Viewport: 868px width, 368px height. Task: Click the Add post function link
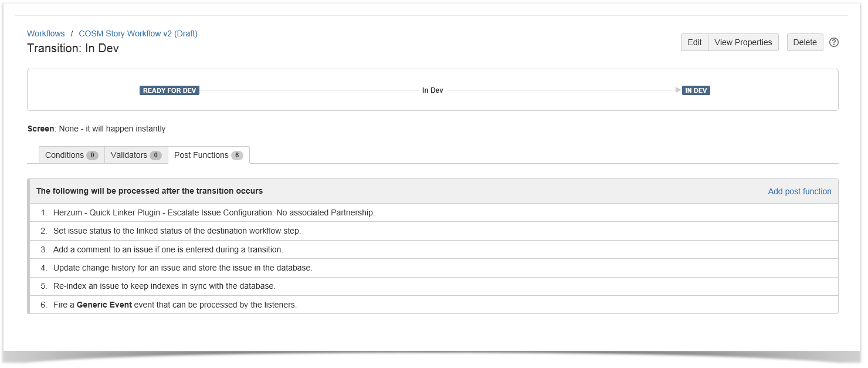799,191
